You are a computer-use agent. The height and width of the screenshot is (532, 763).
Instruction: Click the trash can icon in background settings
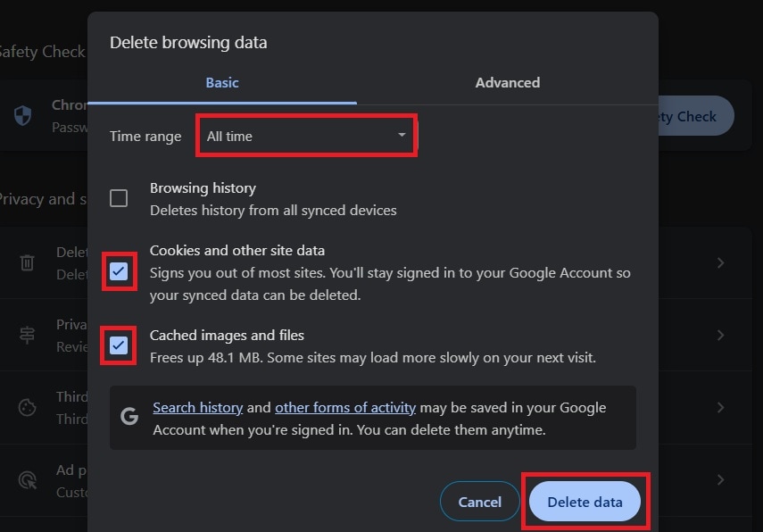click(28, 262)
